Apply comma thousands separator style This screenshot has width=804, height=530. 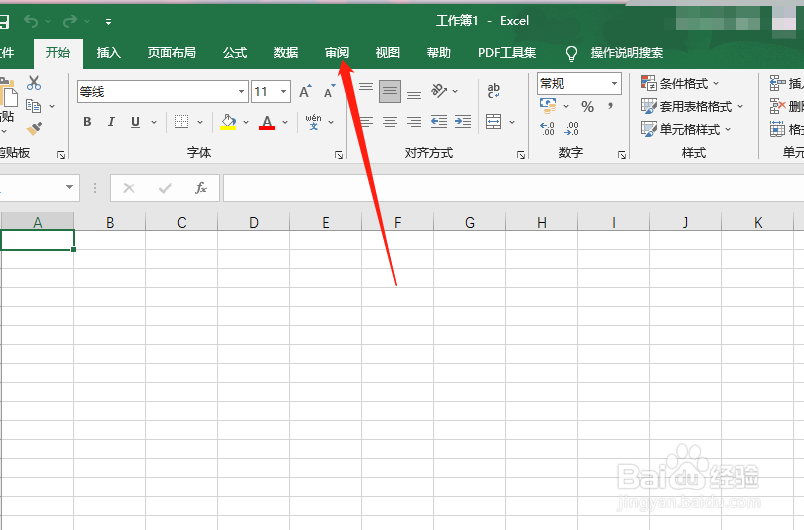click(x=610, y=106)
